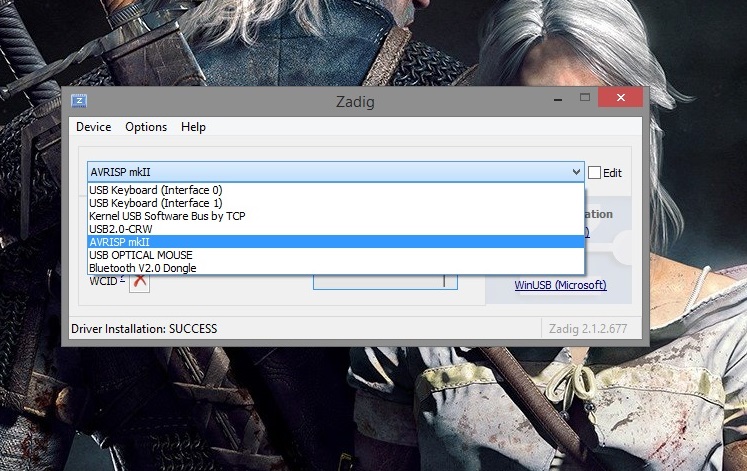Click the Driver Installation: SUCCESS status text
Image resolution: width=747 pixels, height=471 pixels.
click(144, 329)
